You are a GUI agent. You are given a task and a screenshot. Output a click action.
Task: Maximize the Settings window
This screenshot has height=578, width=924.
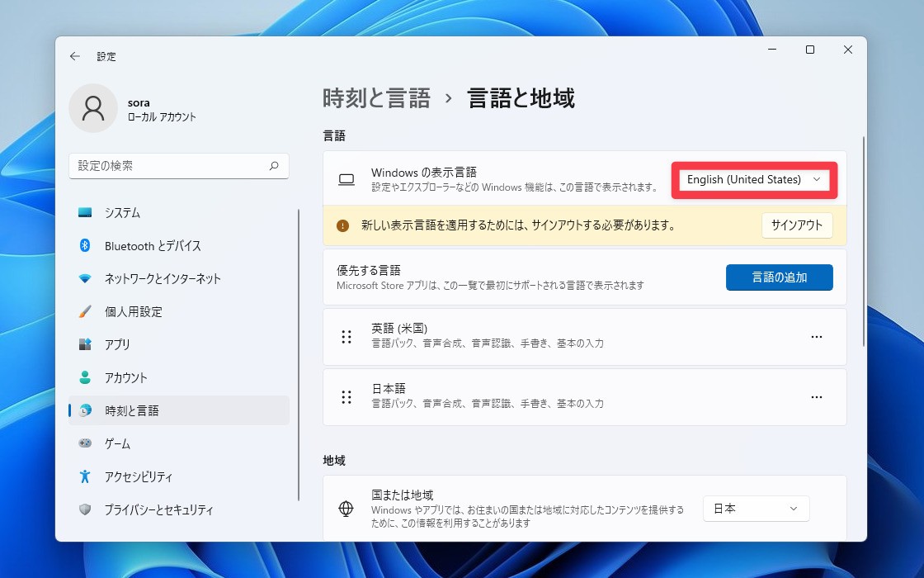click(810, 50)
